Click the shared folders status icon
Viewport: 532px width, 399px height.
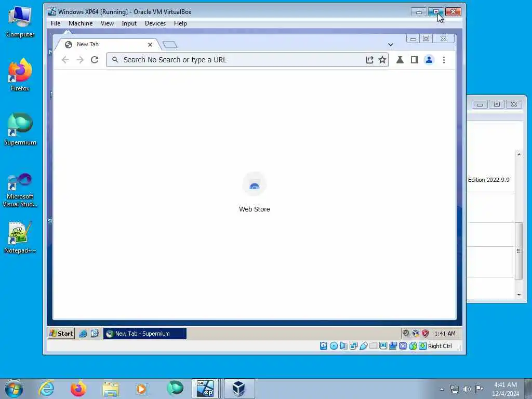[373, 346]
